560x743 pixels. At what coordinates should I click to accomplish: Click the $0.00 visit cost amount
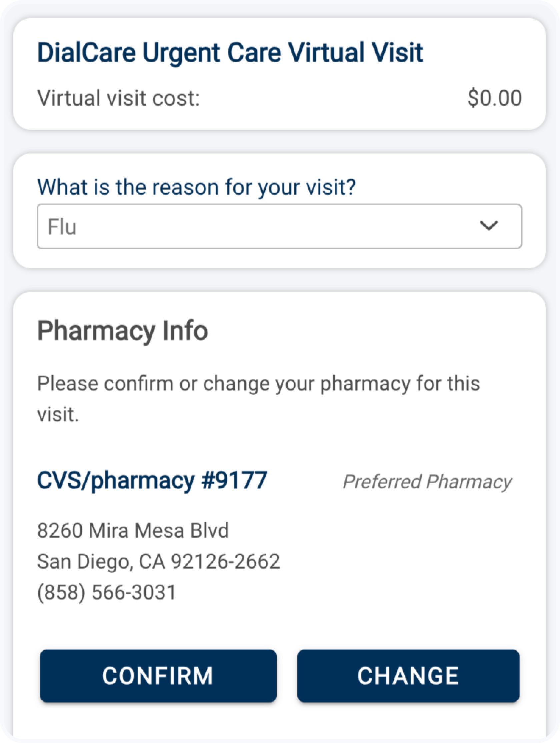tap(494, 98)
